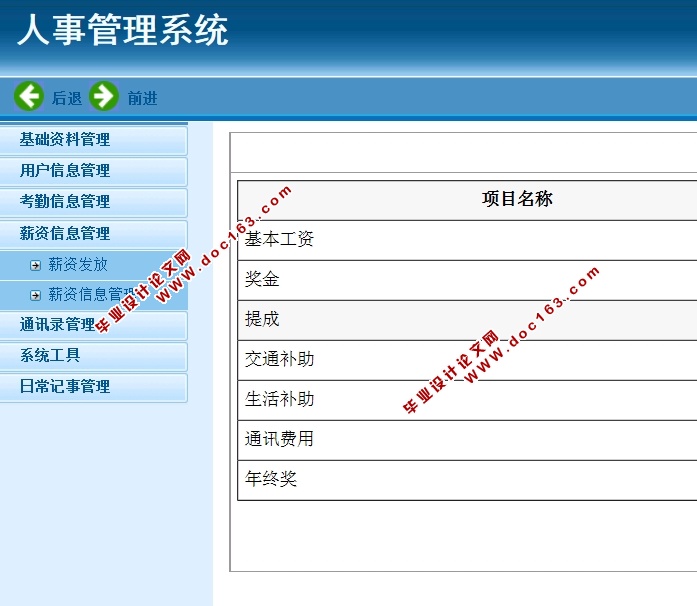
Task: Select the 通讯费用 table row
Action: pos(467,440)
